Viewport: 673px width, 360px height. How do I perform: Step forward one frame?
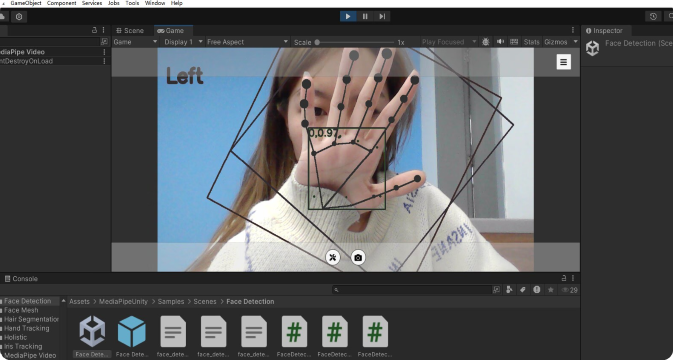(x=382, y=16)
